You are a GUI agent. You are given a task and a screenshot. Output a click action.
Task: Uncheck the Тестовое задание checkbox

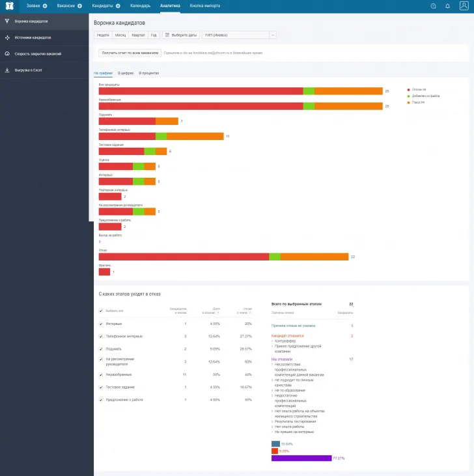click(x=100, y=387)
